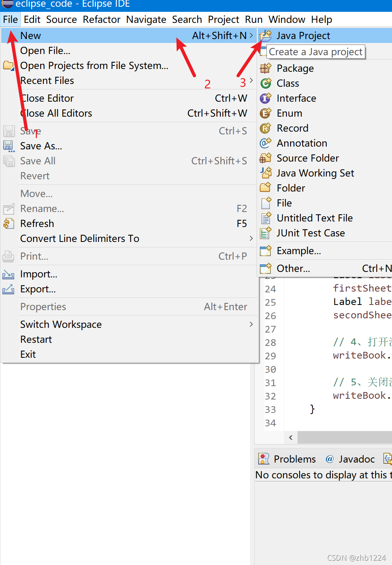Click the Problems view icon
This screenshot has width=392, height=565.
point(264,459)
